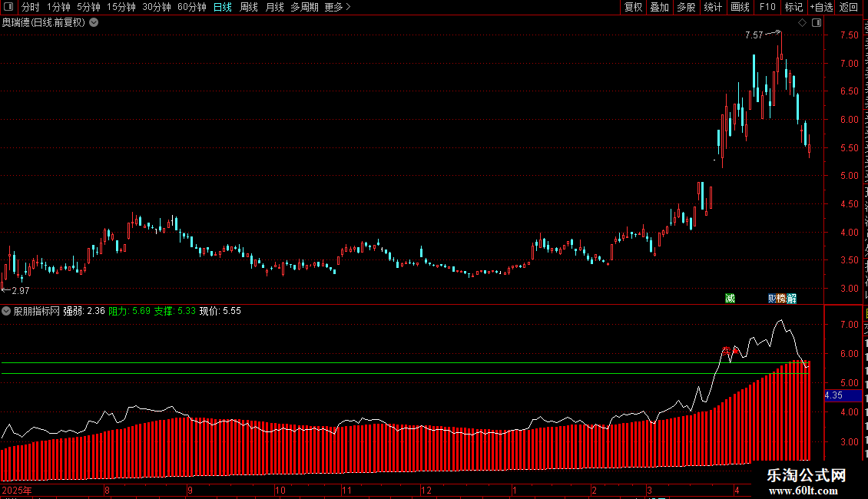
Task: Click the 2.97 low price label
Action: pos(21,290)
